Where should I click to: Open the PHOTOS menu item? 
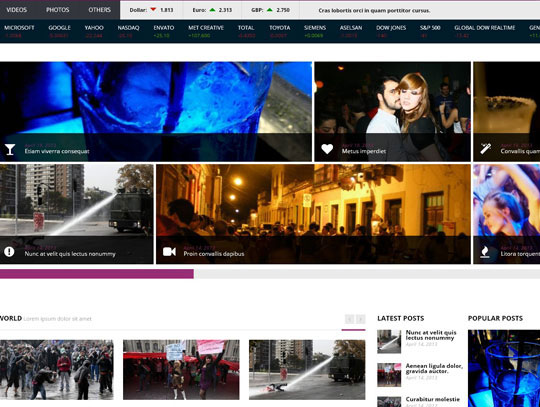58,10
